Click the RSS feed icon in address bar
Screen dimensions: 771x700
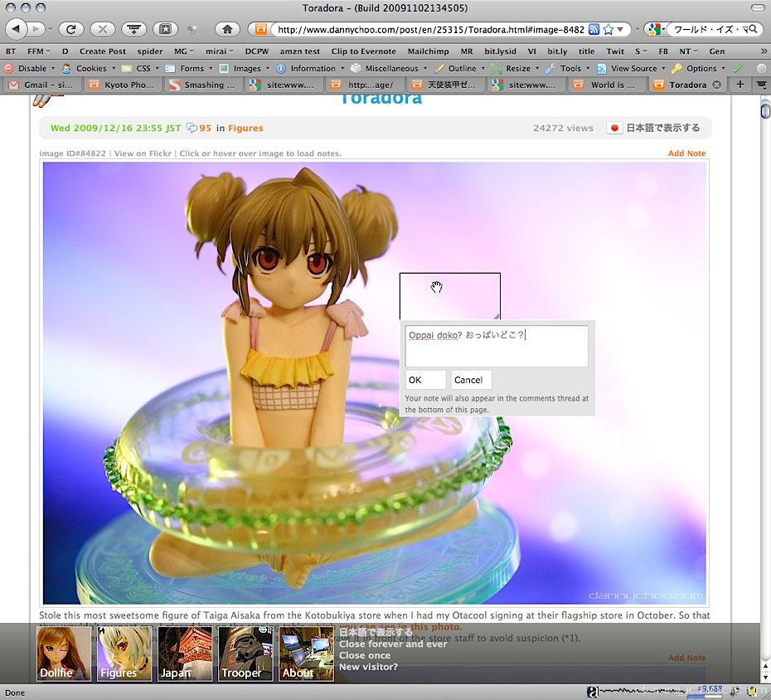[x=594, y=29]
